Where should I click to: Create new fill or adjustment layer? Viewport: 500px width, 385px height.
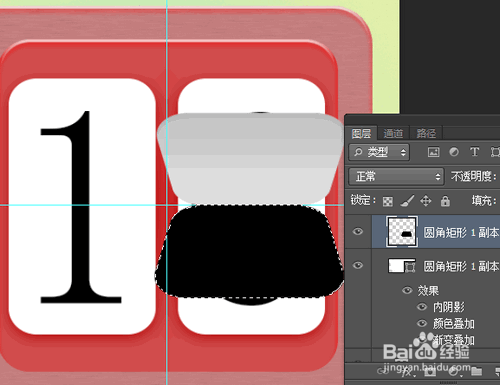(454, 371)
